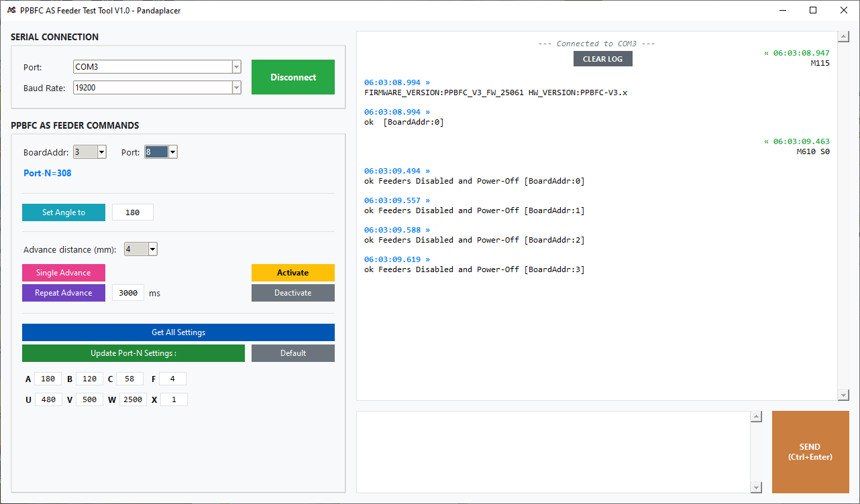The height and width of the screenshot is (504, 860).
Task: Click the command text input area
Action: click(x=553, y=452)
